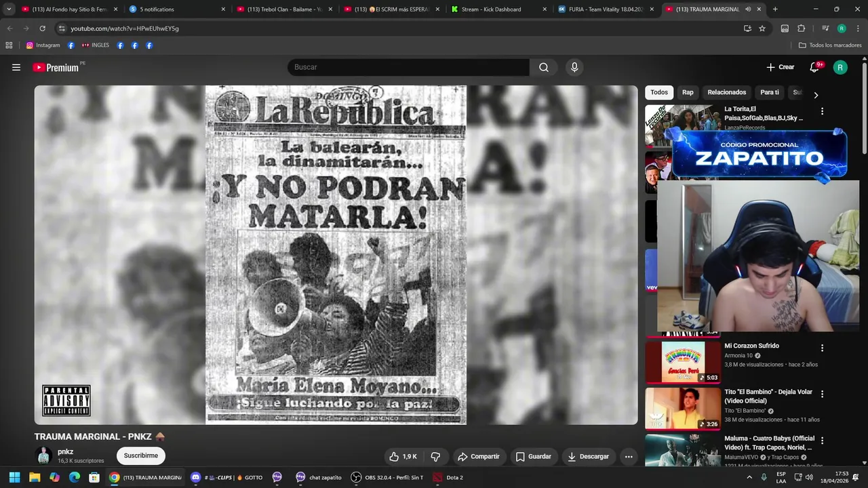Open chat zapatito taskbar window
868x488 pixels.
pos(319,478)
